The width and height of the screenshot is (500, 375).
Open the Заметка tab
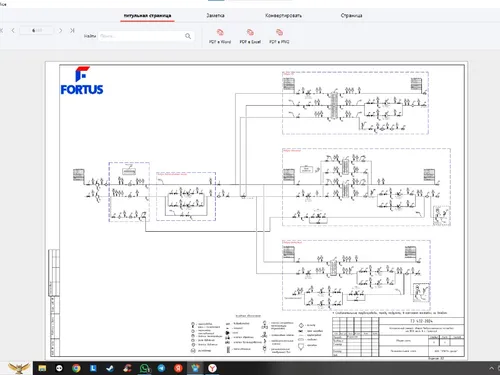215,16
